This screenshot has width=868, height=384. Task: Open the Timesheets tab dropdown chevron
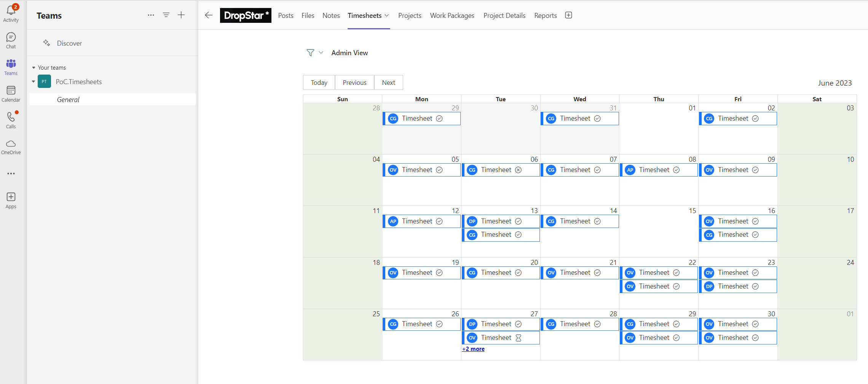(387, 16)
